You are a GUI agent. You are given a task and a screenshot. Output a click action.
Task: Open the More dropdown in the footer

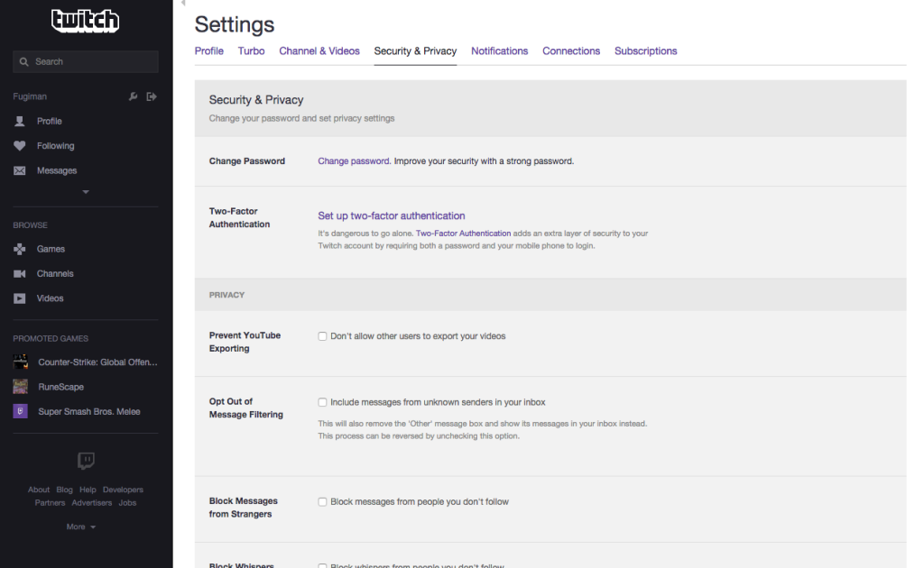pyautogui.click(x=81, y=527)
